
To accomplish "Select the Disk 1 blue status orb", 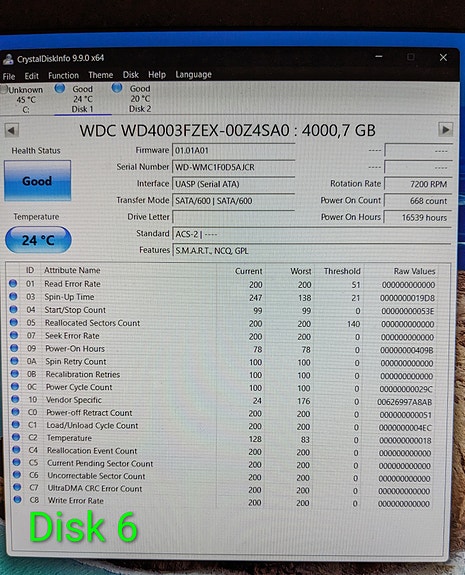I will [x=60, y=88].
